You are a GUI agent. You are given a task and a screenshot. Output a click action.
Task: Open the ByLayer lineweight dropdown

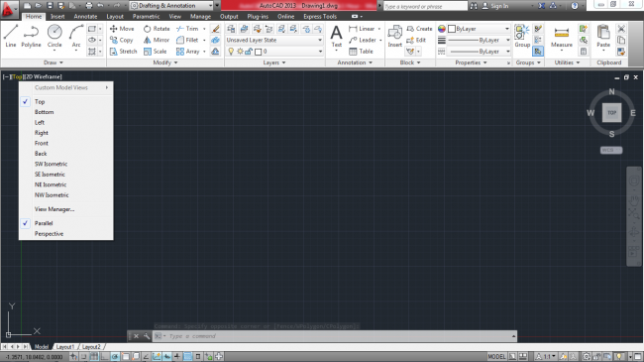tap(479, 41)
